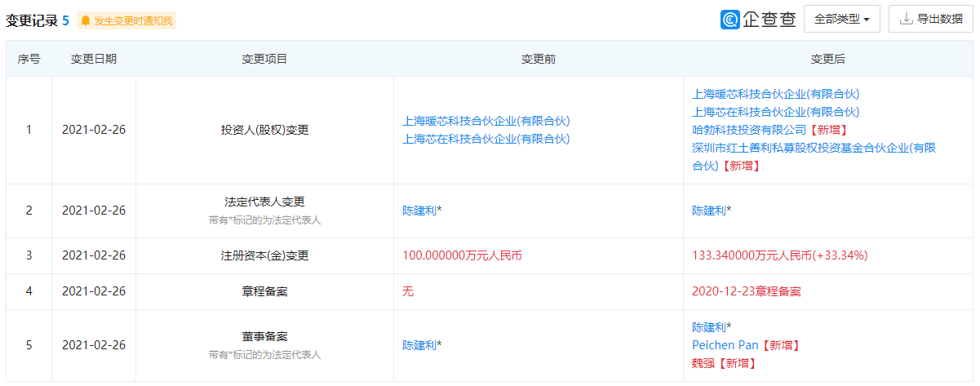Viewport: 980px width, 386px height.
Task: Click the 变更日期 column header
Action: point(94,59)
